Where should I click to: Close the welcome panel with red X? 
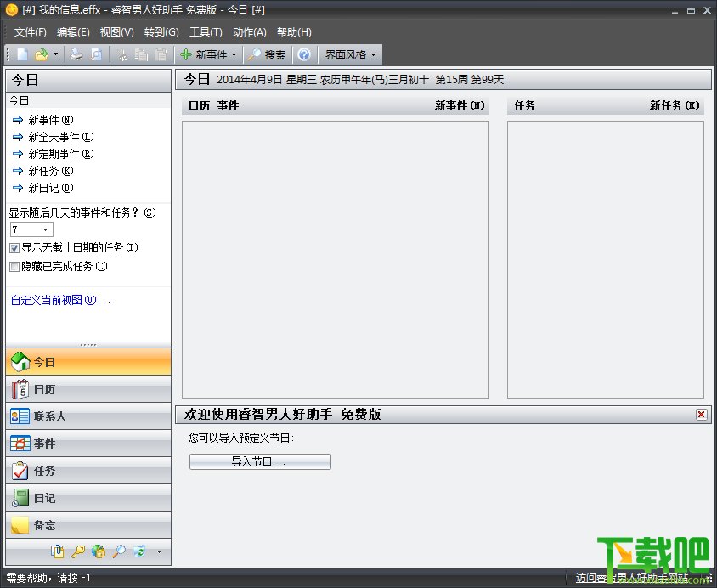tap(701, 415)
